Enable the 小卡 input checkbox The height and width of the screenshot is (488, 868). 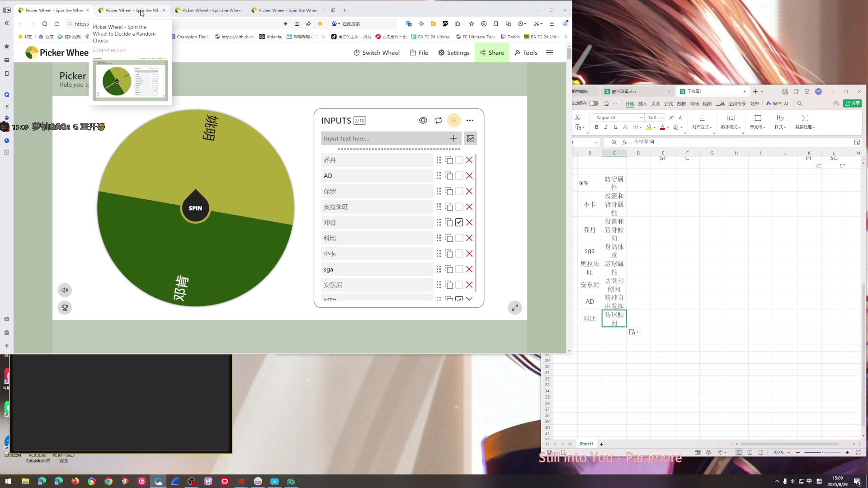[x=459, y=253]
